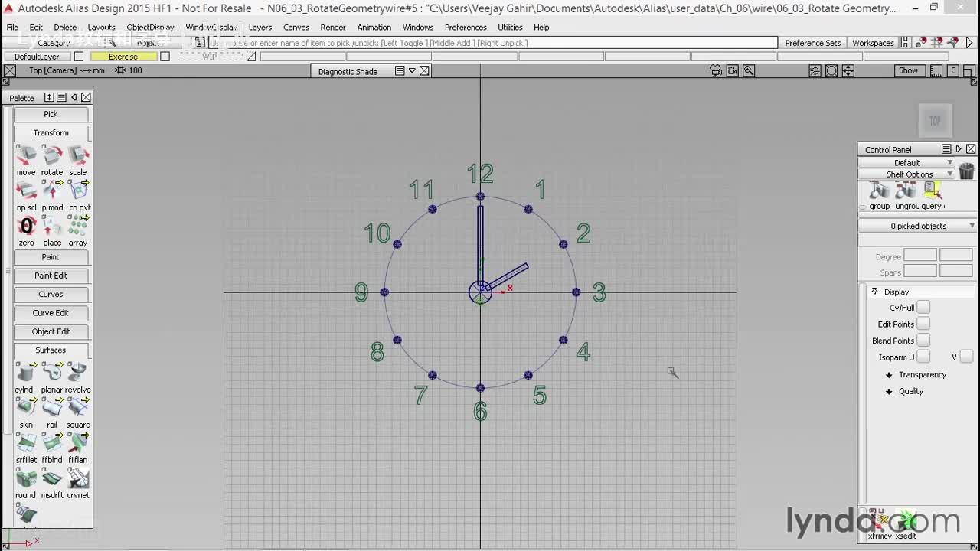Open the Curves palette tab

pyautogui.click(x=51, y=294)
